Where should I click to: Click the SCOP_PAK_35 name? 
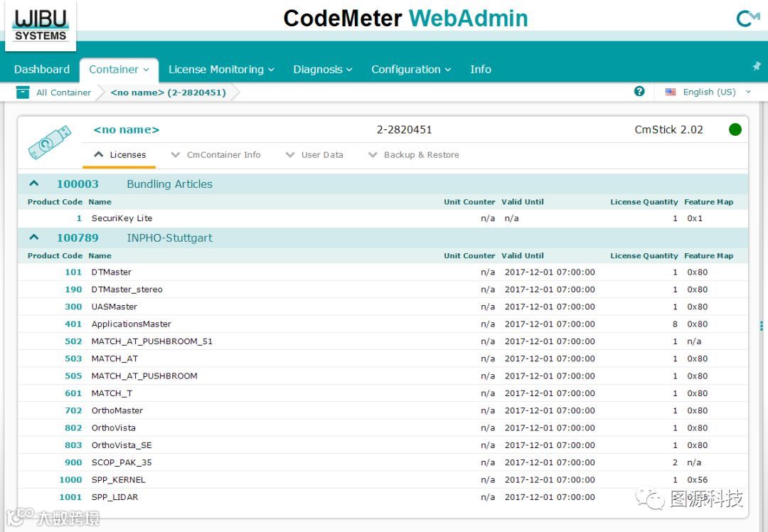click(122, 462)
